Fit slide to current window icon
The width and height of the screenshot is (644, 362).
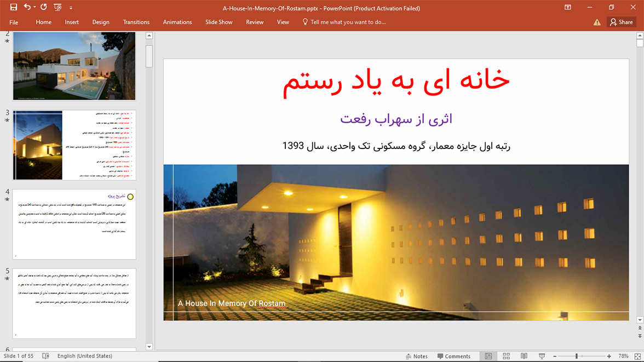point(637,356)
